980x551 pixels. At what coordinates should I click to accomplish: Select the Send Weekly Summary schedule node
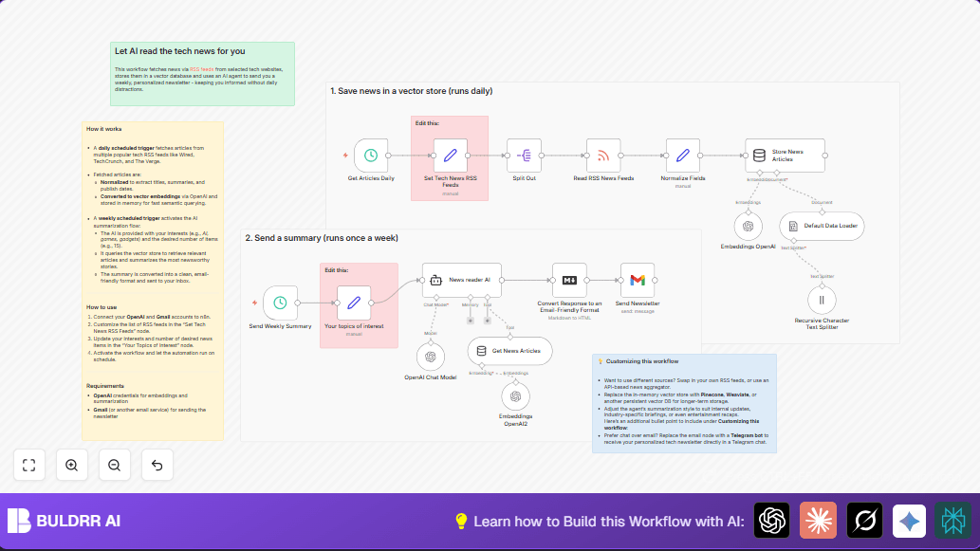tap(280, 303)
